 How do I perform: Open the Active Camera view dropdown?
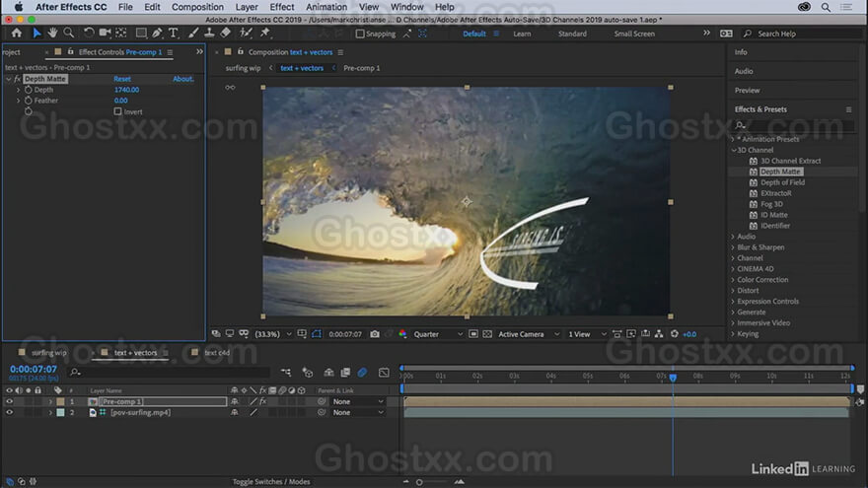pyautogui.click(x=530, y=334)
